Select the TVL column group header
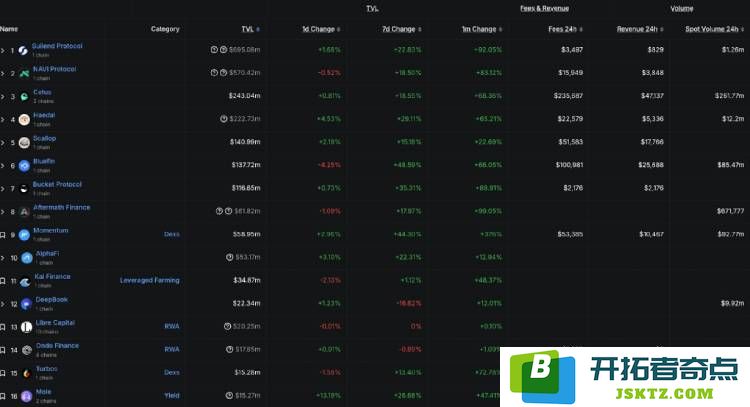 point(372,8)
